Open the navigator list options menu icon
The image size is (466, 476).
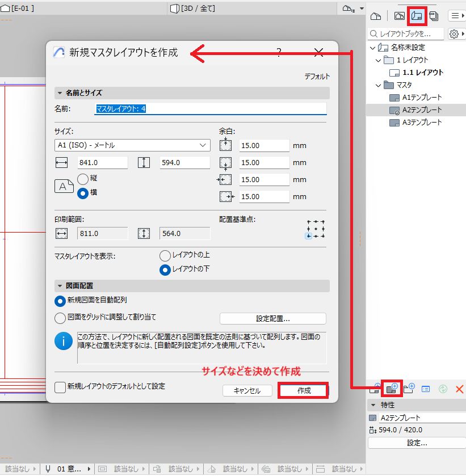[456, 16]
